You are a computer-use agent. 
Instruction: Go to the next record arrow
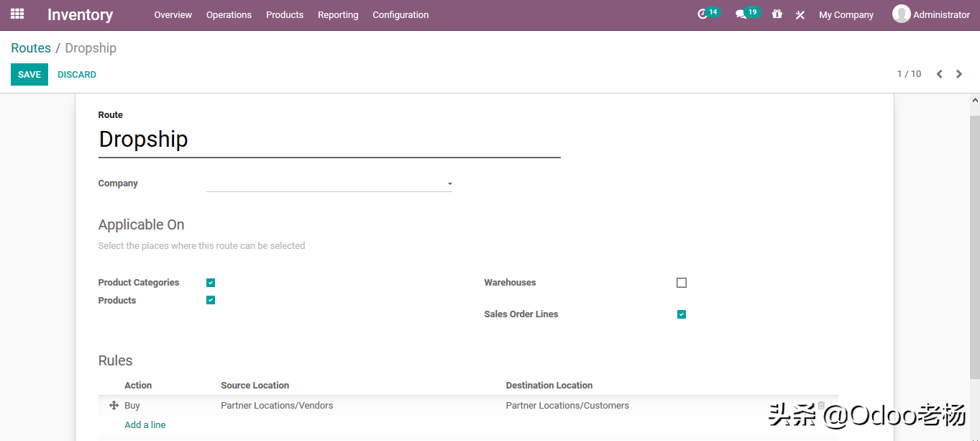point(958,74)
